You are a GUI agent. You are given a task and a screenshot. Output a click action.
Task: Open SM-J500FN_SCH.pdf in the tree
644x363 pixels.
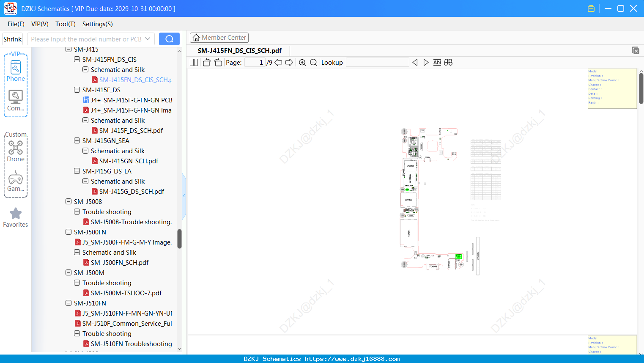click(x=120, y=262)
